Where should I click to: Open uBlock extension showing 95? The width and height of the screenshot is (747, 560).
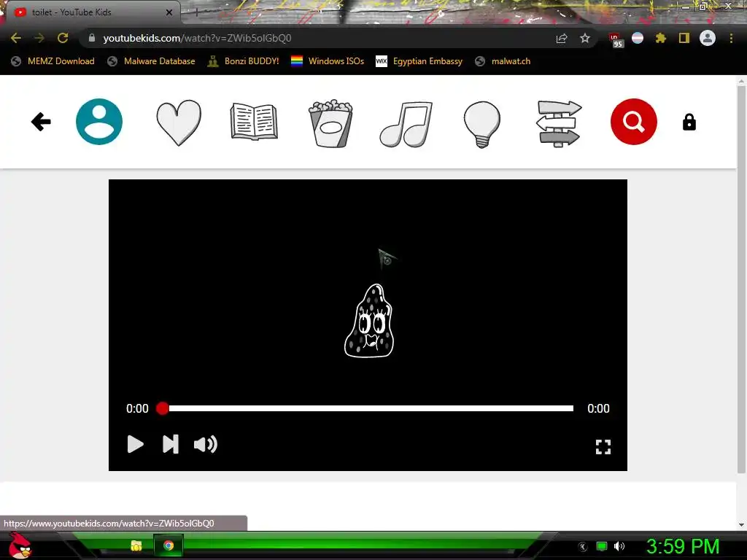(x=616, y=39)
